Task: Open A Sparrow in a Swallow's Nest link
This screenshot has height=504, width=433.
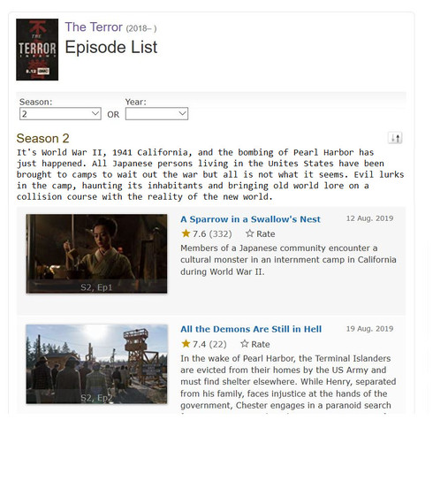Action: click(x=250, y=219)
